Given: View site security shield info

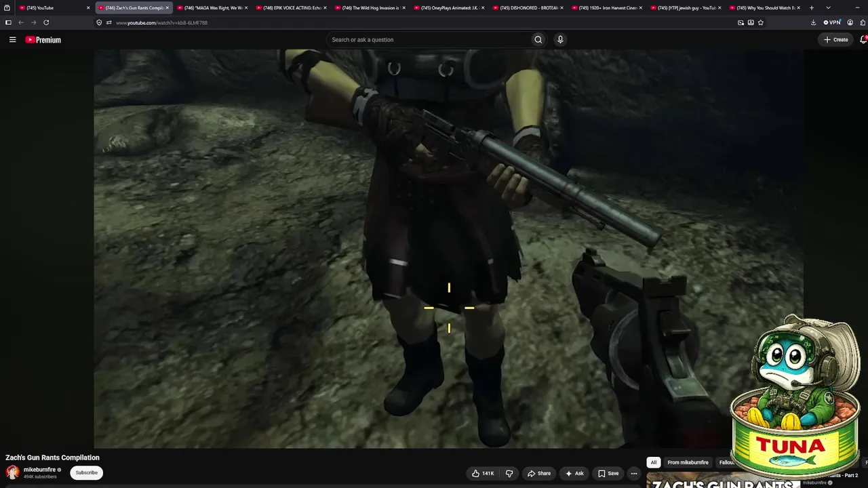Looking at the screenshot, I should (99, 22).
